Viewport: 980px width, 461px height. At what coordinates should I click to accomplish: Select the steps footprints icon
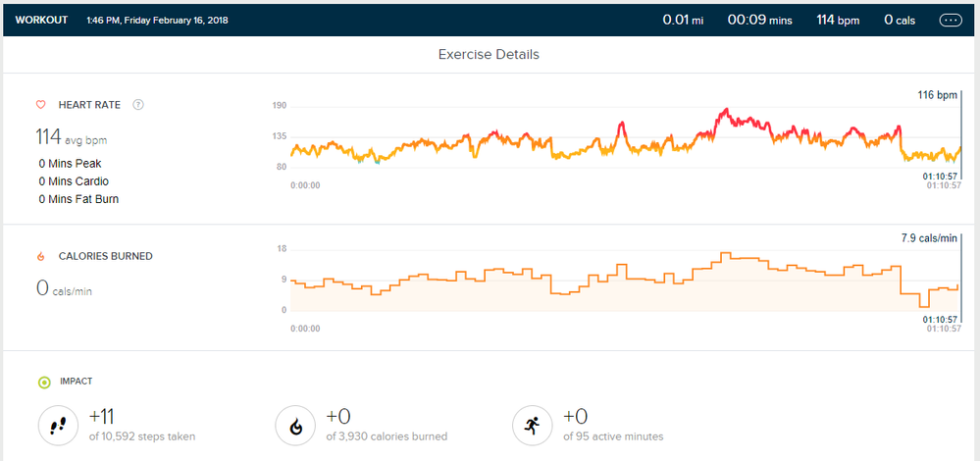(57, 425)
